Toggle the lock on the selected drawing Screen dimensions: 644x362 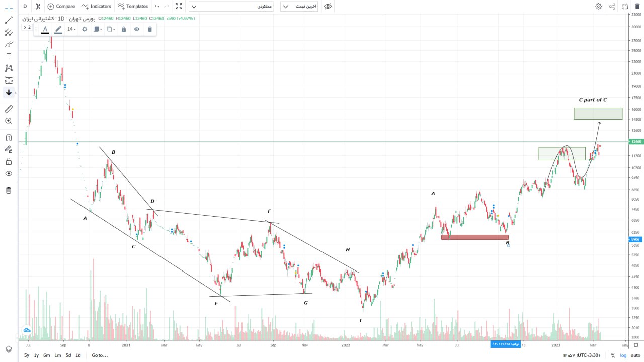[124, 29]
